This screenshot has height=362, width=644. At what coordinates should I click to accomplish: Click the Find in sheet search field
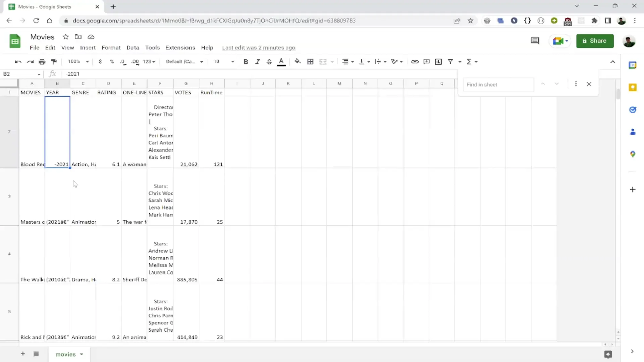498,85
